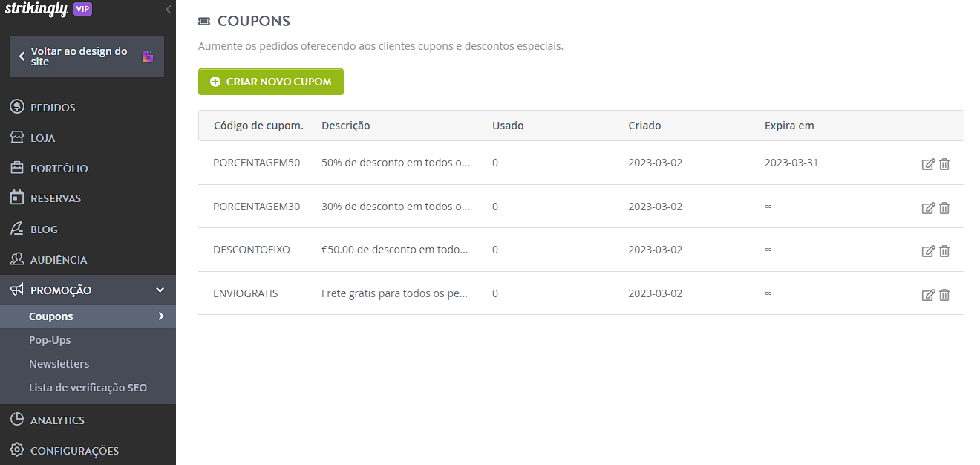
Task: Delete the ENVIOGRATIS coupon
Action: point(944,295)
